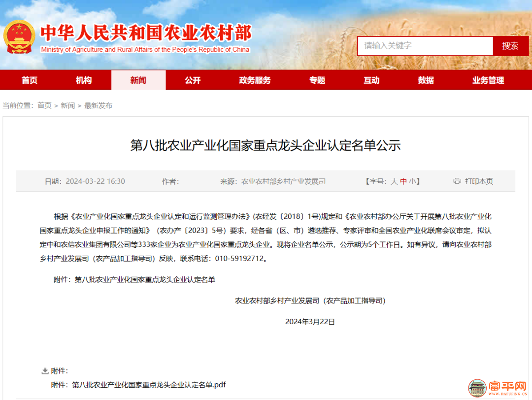532x400 pixels.
Task: Select the 新闻 navigation tab
Action: point(138,80)
